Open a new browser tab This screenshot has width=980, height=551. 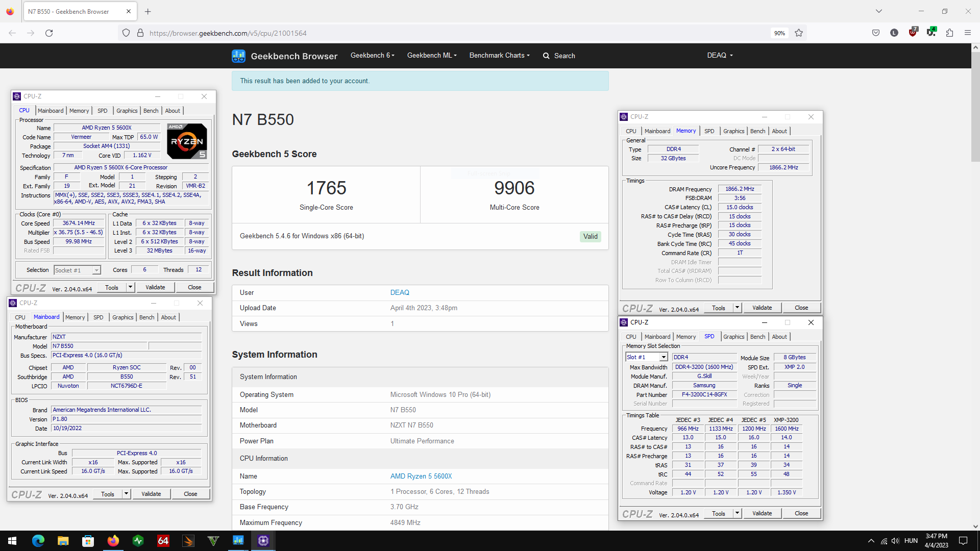148,11
